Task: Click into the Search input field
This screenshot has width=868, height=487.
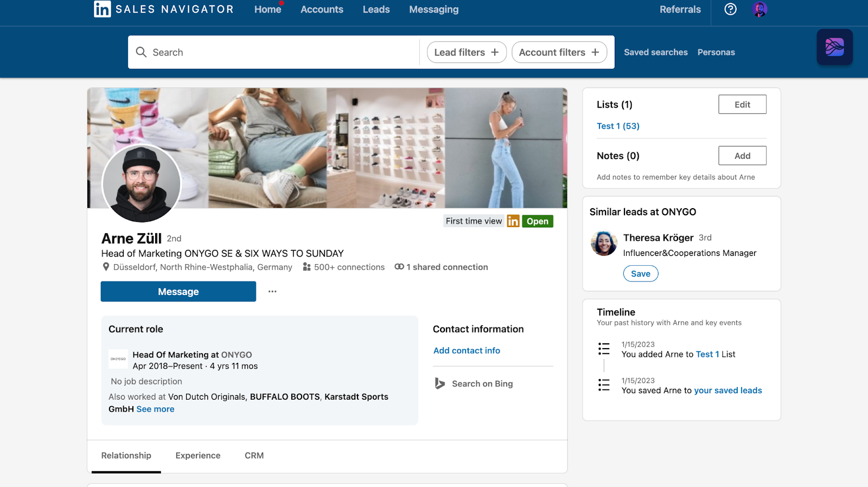Action: (274, 52)
